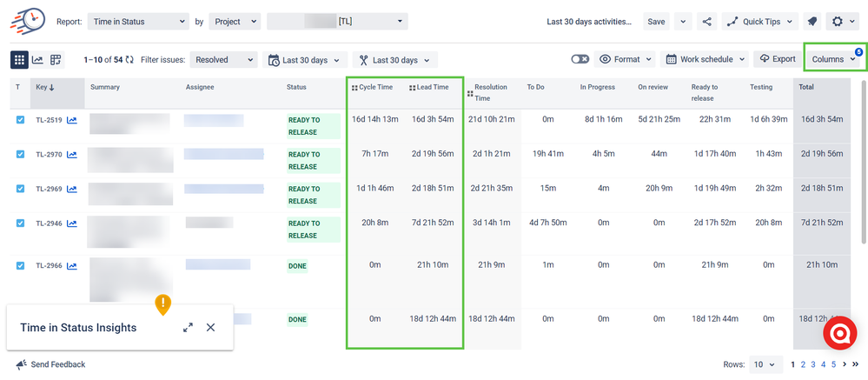The width and height of the screenshot is (868, 380).
Task: Click the Status column header
Action: 296,87
